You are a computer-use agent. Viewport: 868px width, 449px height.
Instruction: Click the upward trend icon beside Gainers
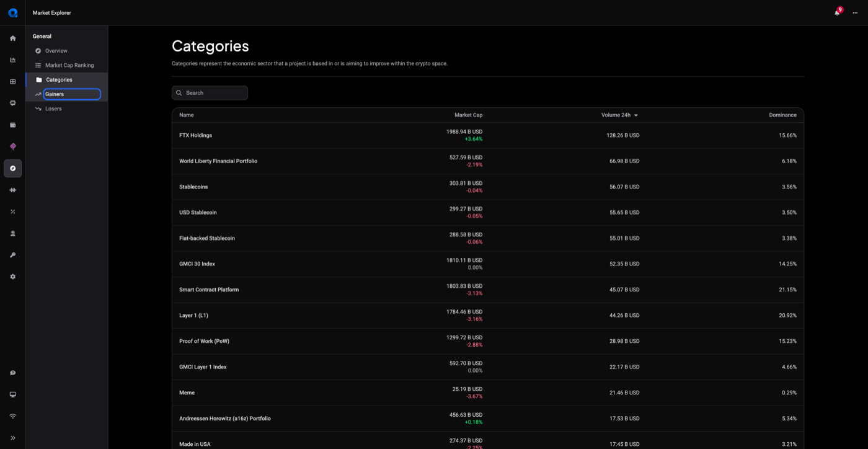[x=38, y=94]
